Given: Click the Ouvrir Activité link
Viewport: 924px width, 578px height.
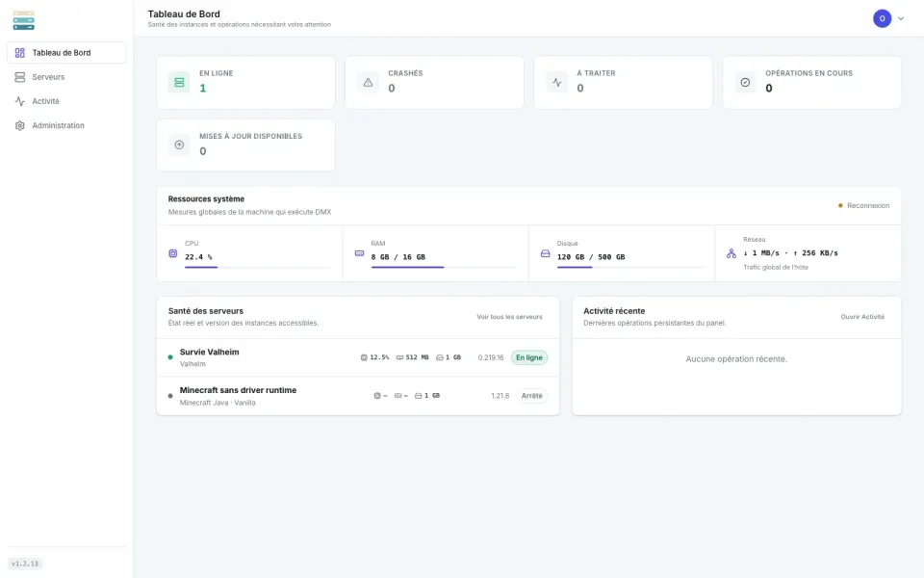Looking at the screenshot, I should pyautogui.click(x=862, y=317).
